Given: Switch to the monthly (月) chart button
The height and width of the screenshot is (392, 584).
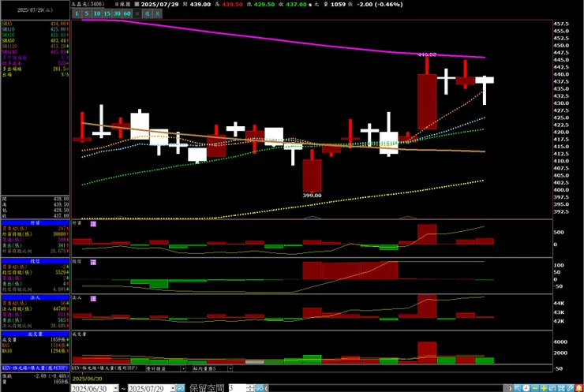Looking at the screenshot, I should click(x=158, y=13).
